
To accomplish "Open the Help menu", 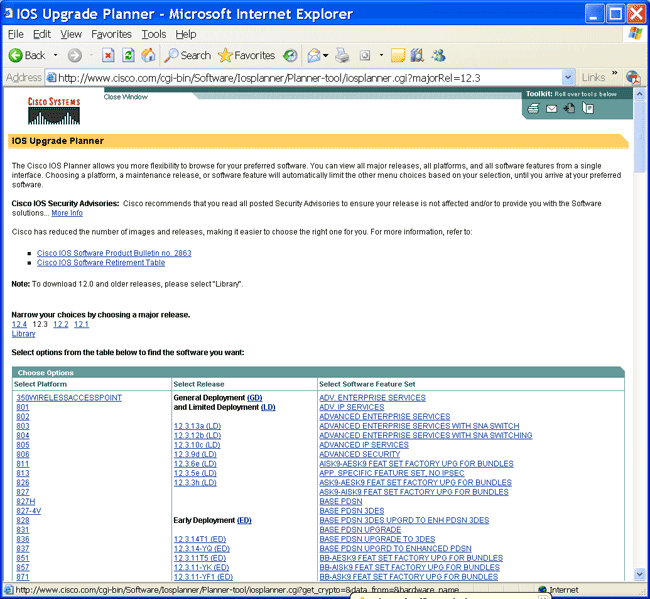I will (186, 34).
